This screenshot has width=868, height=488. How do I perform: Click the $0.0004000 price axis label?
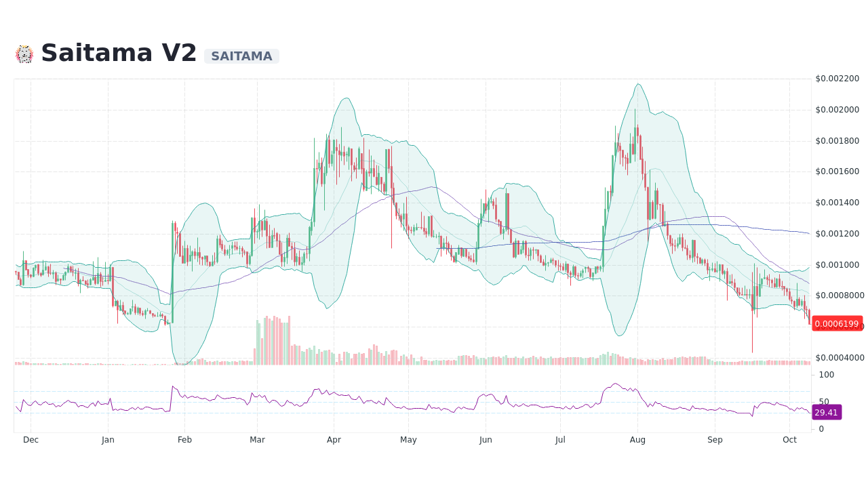point(840,358)
